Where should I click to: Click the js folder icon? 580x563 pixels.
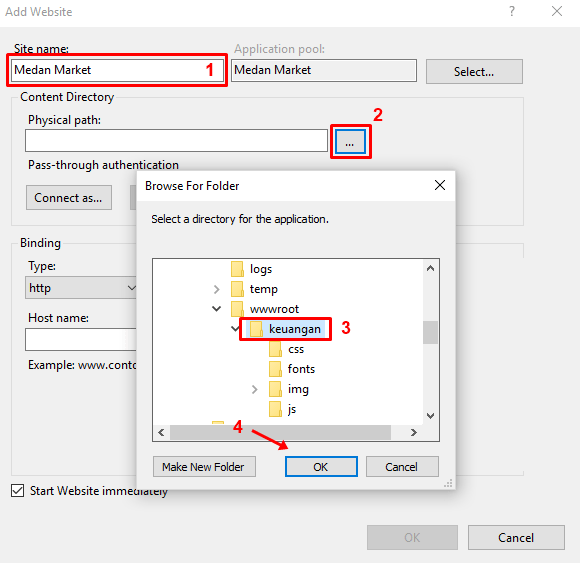click(276, 409)
